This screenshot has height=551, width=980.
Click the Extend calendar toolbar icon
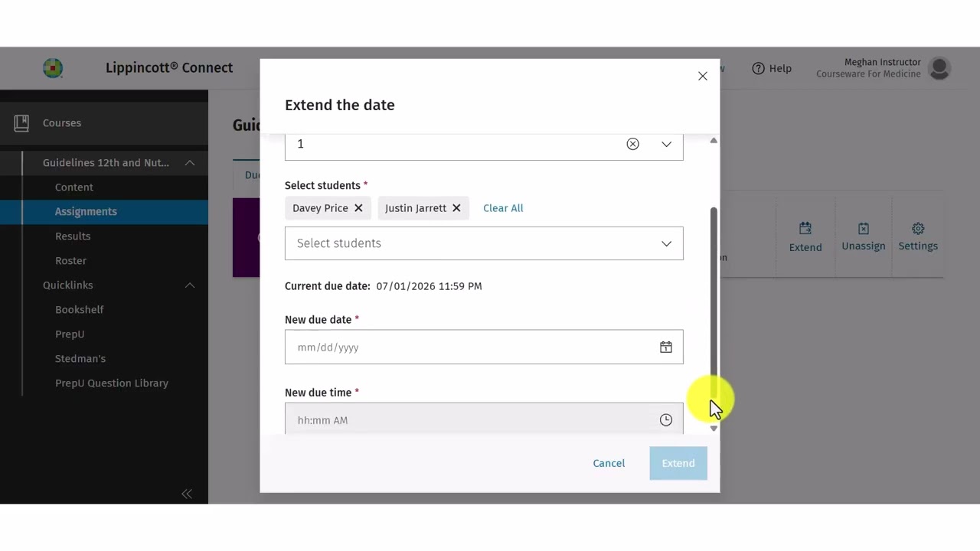[x=805, y=228]
